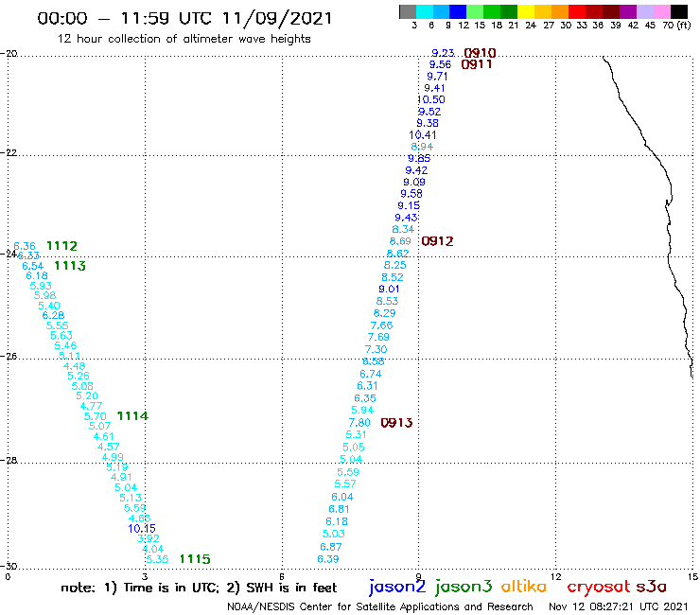Select the cryosat satellite legend label
Viewport: 700px width, 615px height.
click(x=599, y=587)
